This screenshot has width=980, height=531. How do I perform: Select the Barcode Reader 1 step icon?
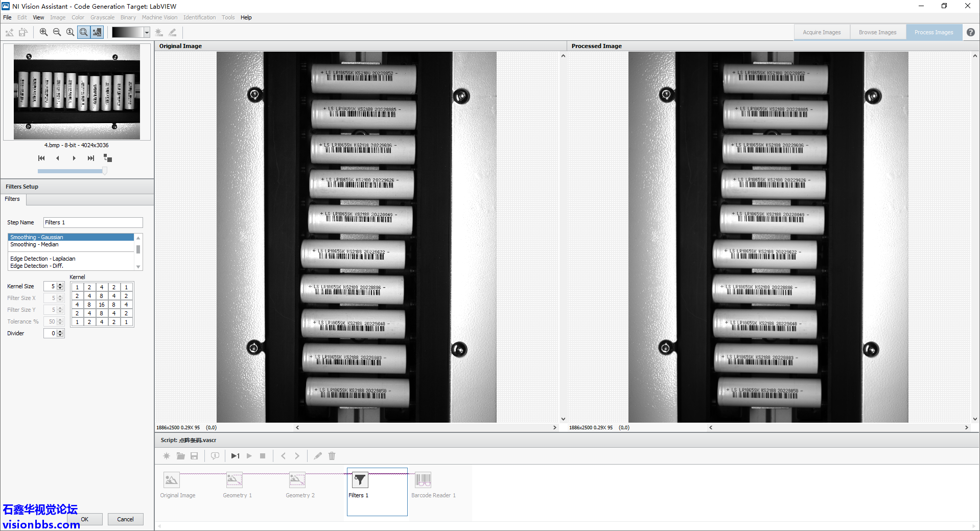tap(423, 480)
